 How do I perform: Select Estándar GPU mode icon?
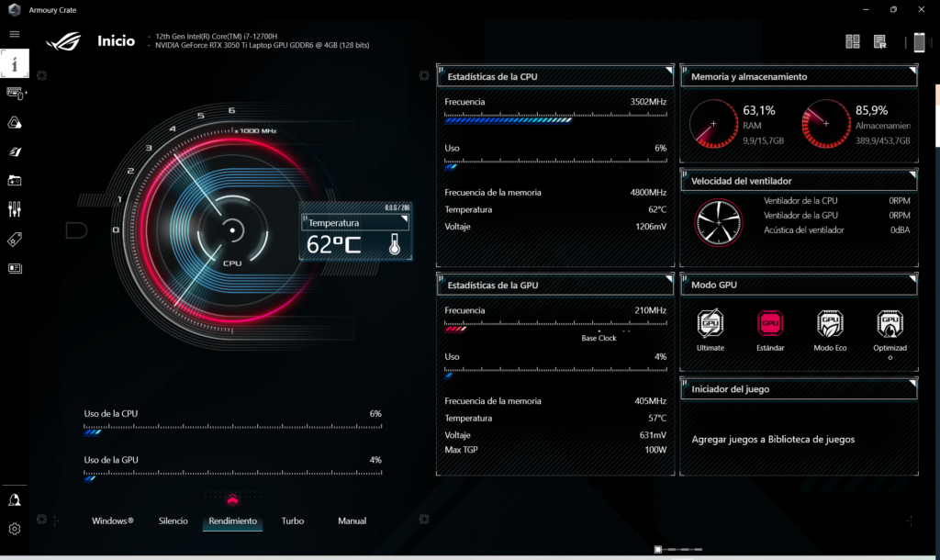point(770,324)
